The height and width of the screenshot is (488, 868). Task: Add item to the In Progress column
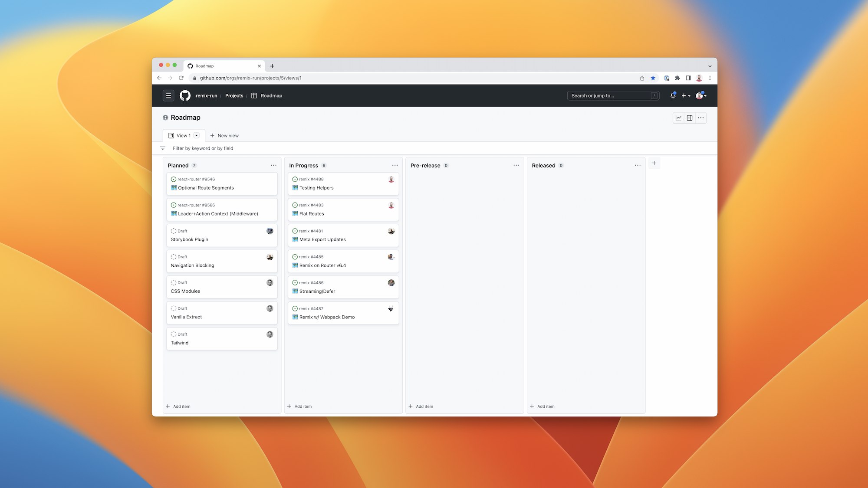point(299,406)
